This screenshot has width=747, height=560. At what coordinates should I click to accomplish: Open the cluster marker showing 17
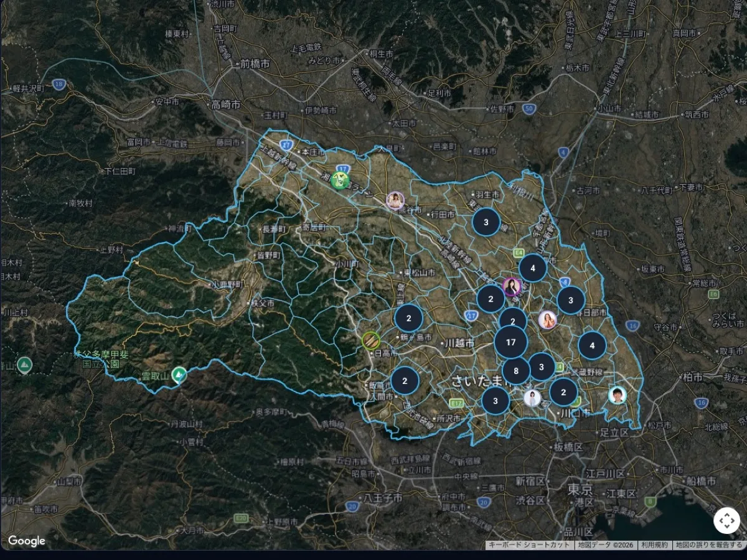pos(511,342)
